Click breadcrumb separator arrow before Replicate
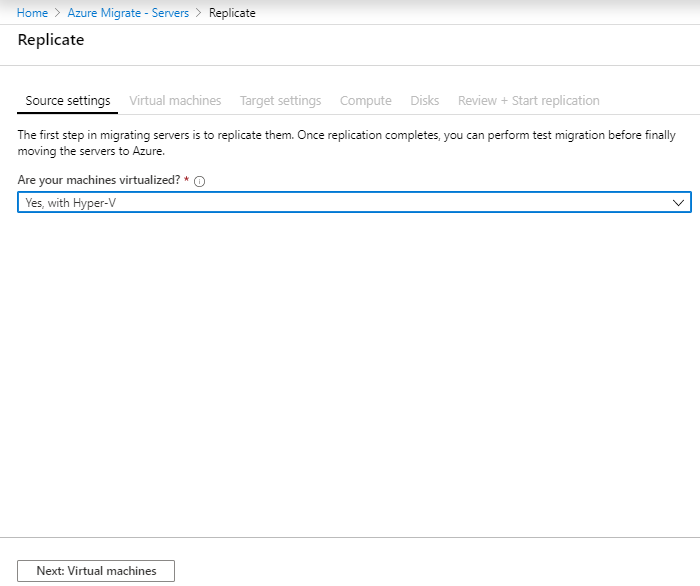700x586 pixels. click(x=199, y=13)
